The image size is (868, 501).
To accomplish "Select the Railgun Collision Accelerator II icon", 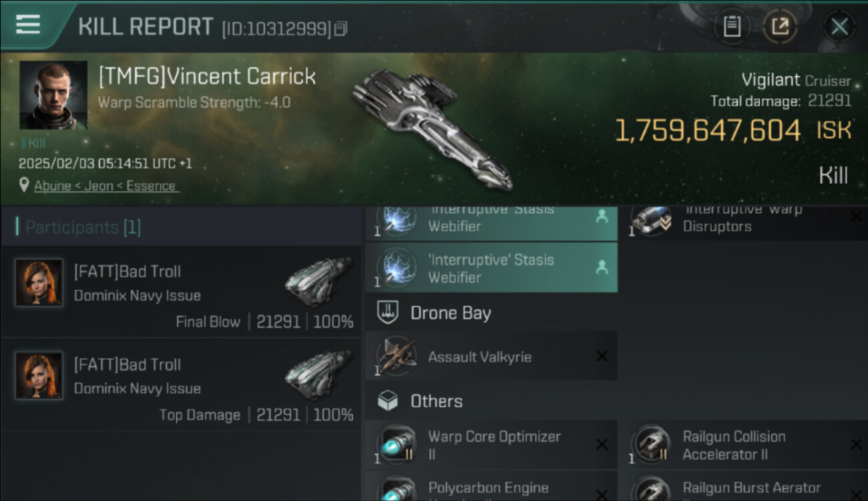I will pyautogui.click(x=650, y=444).
